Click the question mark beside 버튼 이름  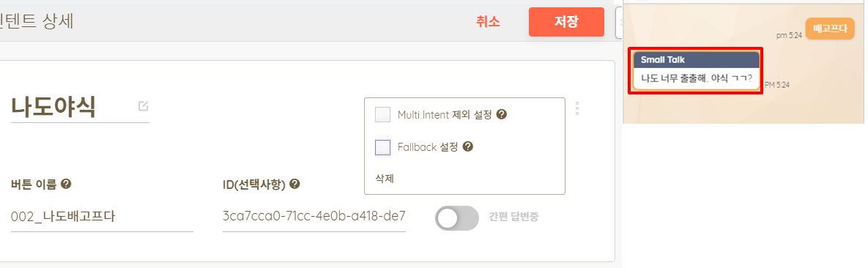pos(66,184)
